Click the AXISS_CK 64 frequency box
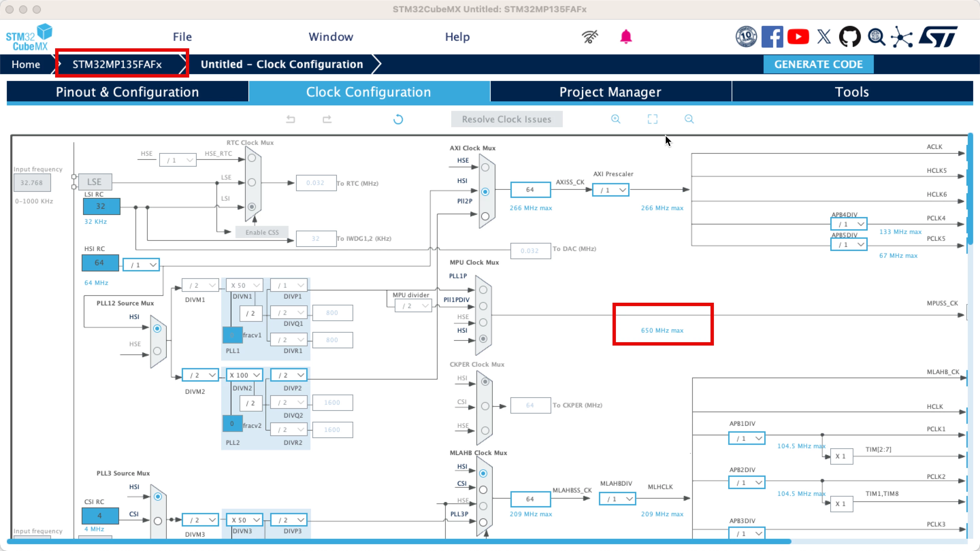This screenshot has height=551, width=980. click(x=530, y=190)
